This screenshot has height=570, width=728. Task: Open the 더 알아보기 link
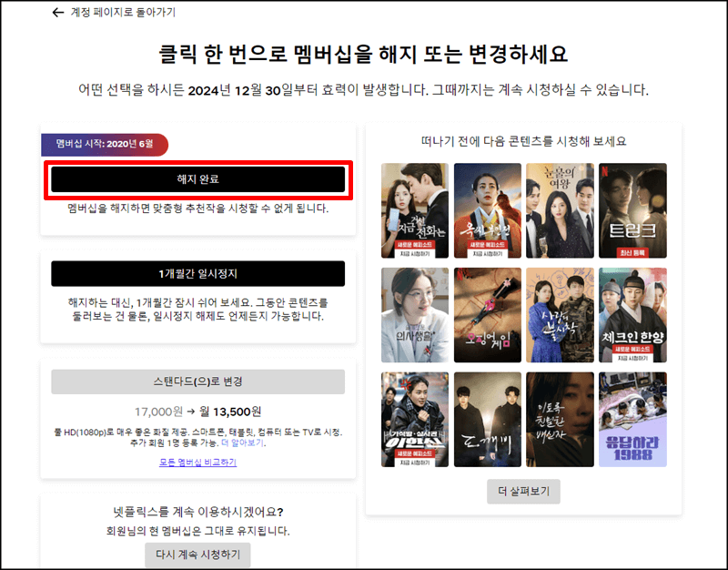(x=243, y=443)
